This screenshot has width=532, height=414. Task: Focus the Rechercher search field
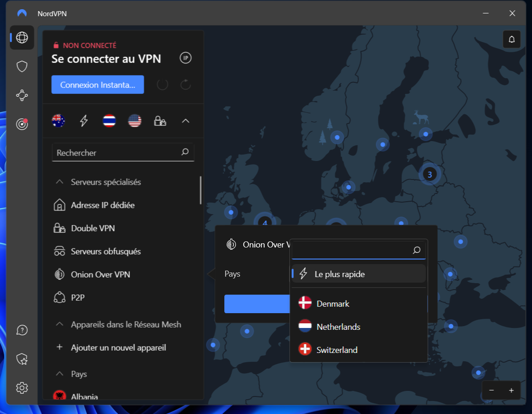click(123, 152)
